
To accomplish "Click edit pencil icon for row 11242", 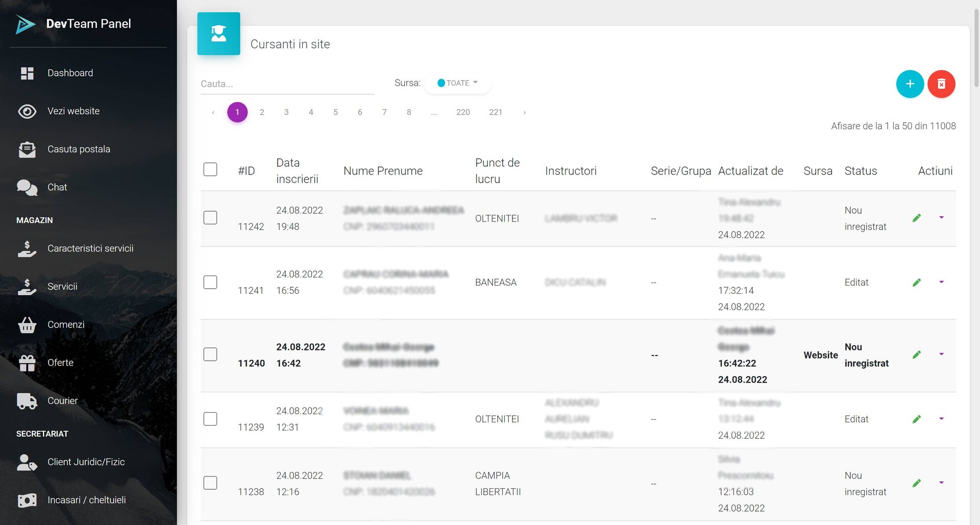I will pyautogui.click(x=917, y=218).
